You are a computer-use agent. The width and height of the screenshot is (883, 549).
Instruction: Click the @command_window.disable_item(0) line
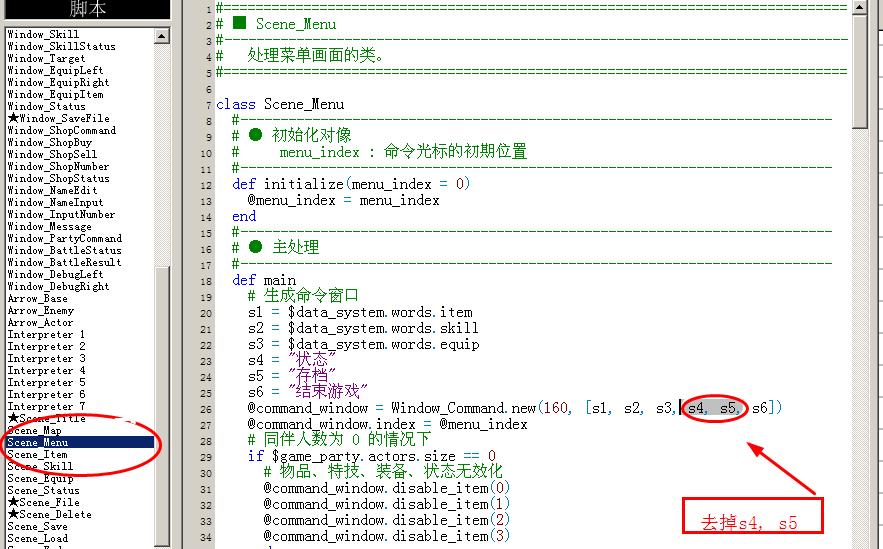(x=386, y=488)
